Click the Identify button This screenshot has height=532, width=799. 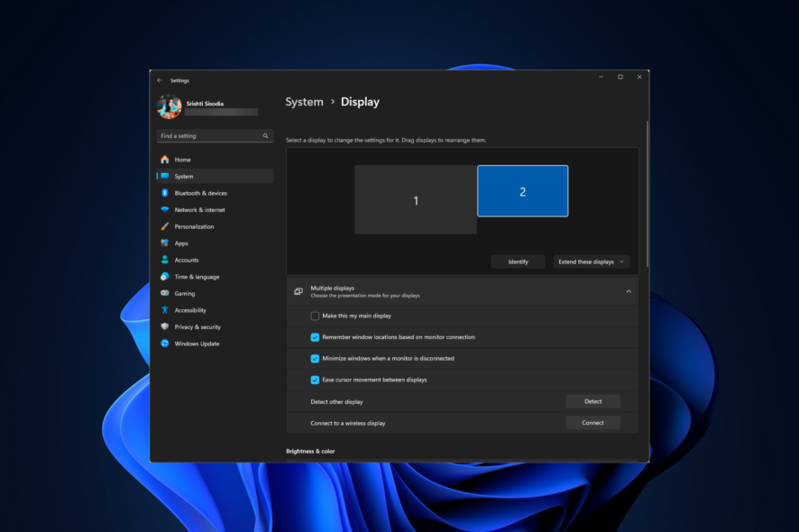tap(519, 261)
